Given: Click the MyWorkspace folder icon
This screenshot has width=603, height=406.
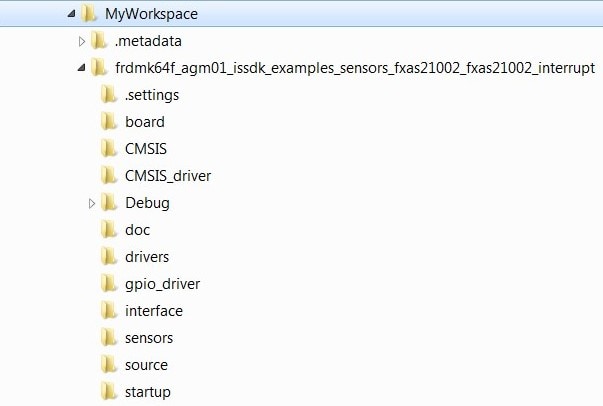Looking at the screenshot, I should [x=89, y=14].
